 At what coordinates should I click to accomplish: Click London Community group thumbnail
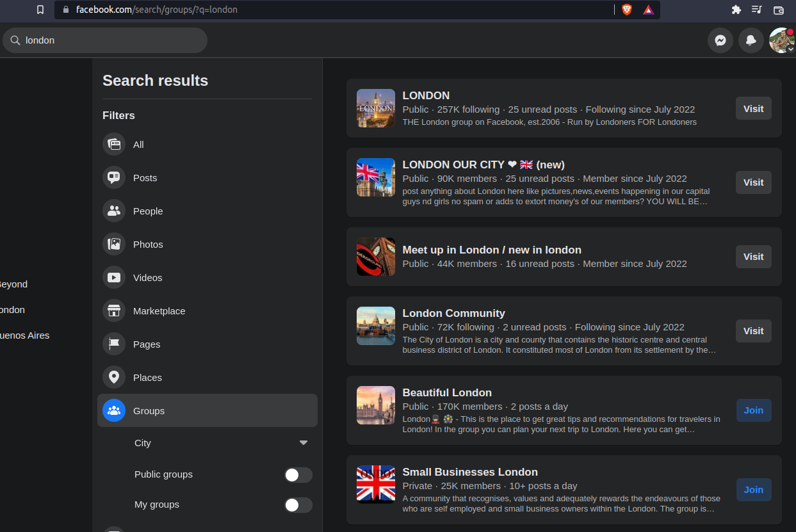376,326
